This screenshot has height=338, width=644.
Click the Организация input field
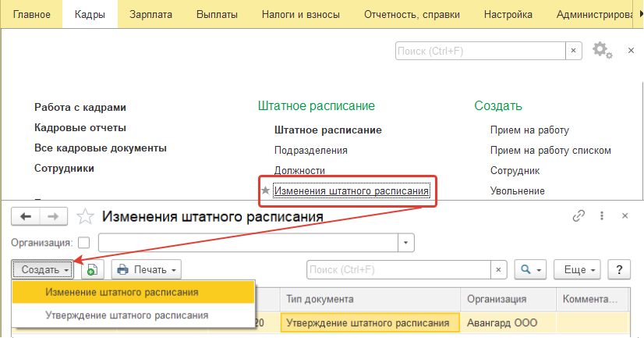[248, 243]
